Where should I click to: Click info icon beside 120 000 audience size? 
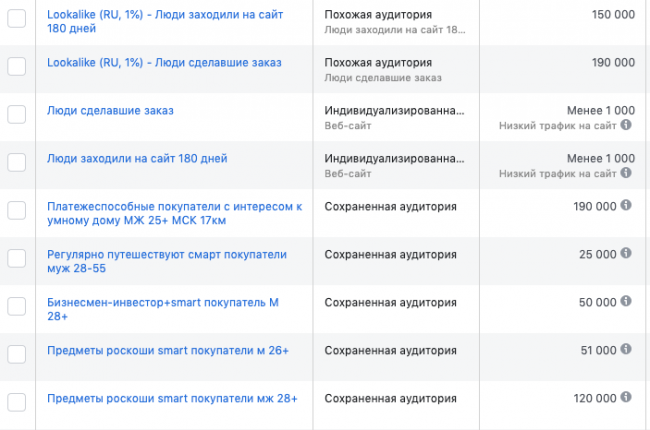tap(626, 397)
